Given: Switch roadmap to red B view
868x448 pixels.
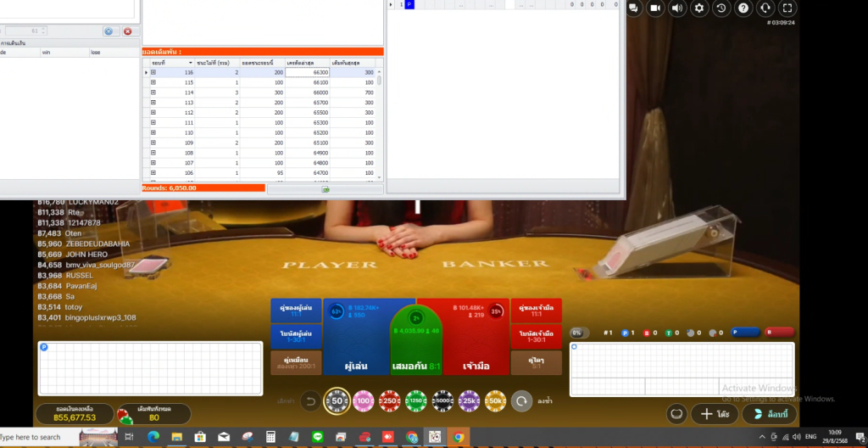Looking at the screenshot, I should 780,333.
